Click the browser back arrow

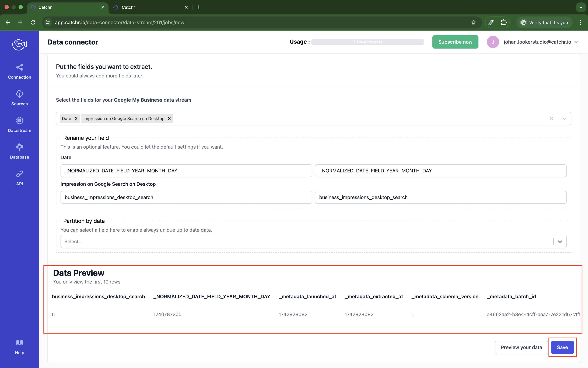tap(8, 22)
